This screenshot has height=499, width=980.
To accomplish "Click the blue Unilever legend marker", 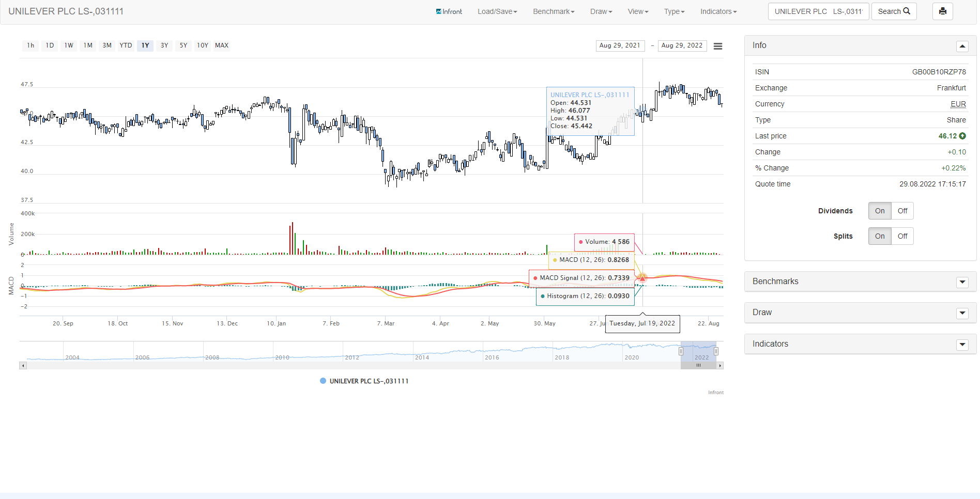I will point(323,381).
